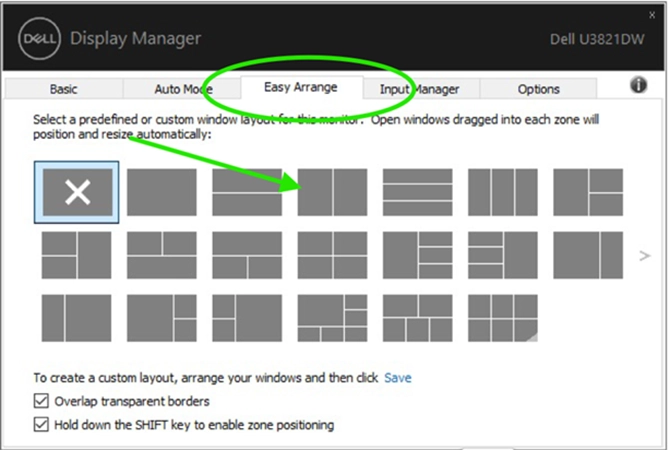Choose layout with wide left and narrow right column

pos(588,255)
